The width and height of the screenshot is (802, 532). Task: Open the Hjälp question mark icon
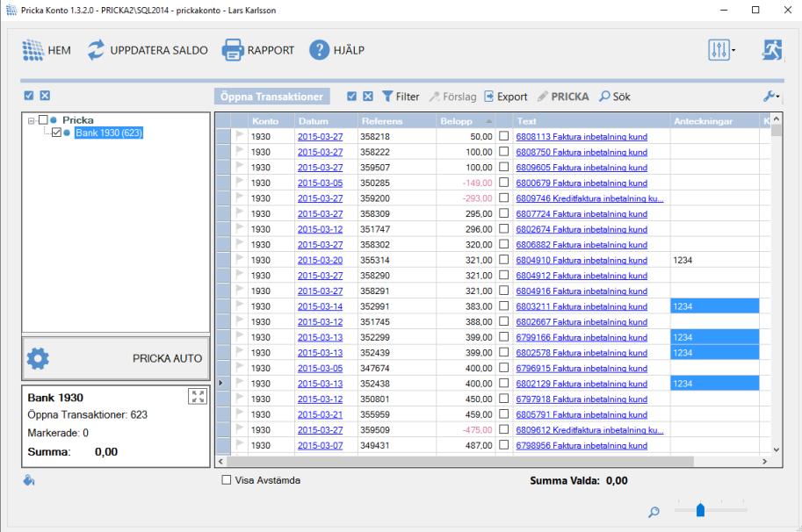319,50
